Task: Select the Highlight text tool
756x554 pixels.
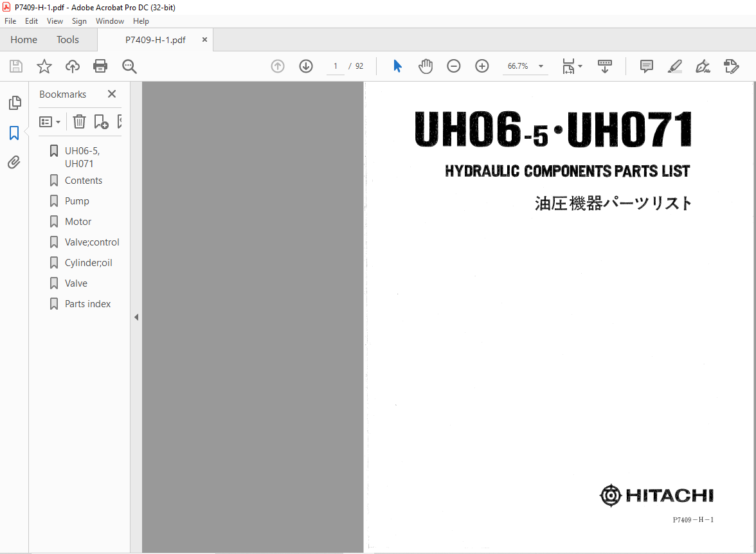Action: (x=675, y=66)
